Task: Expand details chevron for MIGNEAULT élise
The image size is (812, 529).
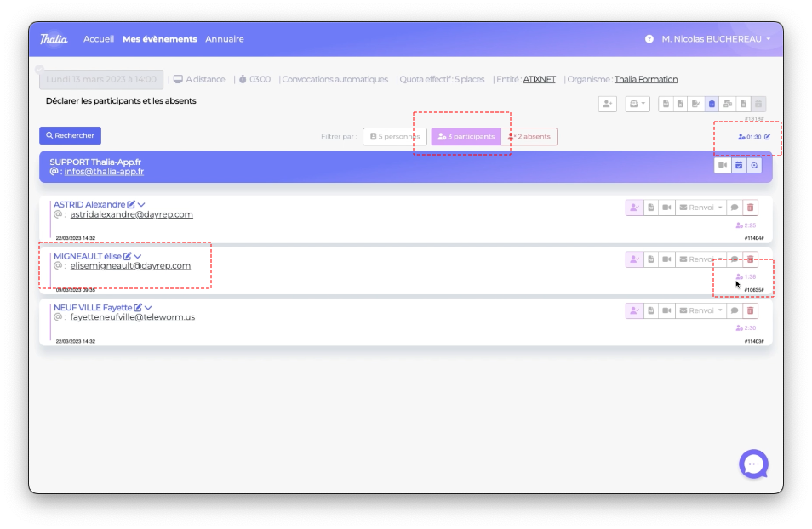Action: 138,256
